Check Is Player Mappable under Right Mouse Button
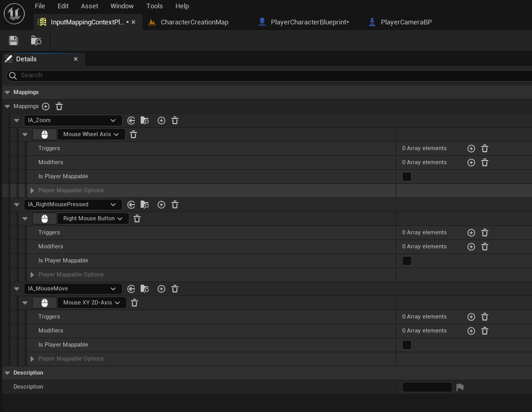 pyautogui.click(x=407, y=261)
